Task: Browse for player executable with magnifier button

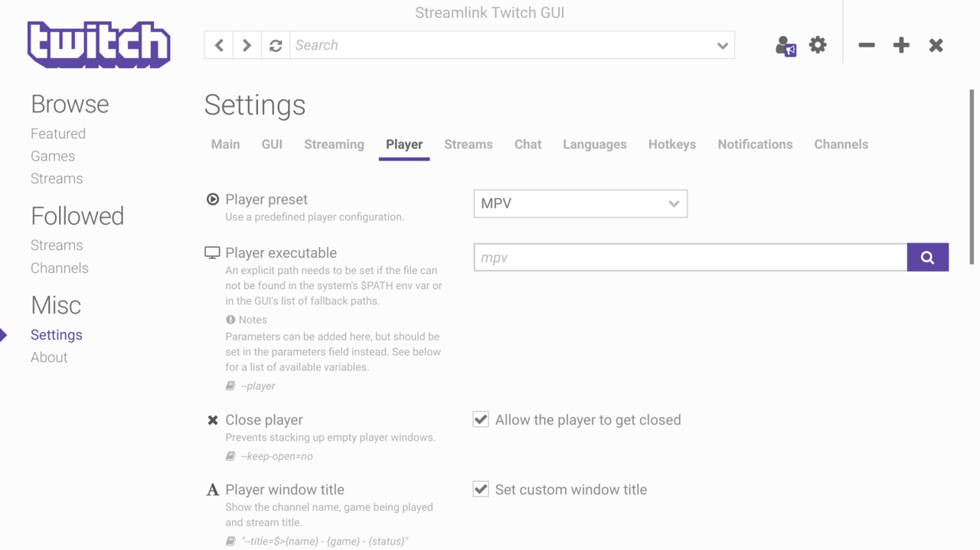Action: click(928, 258)
